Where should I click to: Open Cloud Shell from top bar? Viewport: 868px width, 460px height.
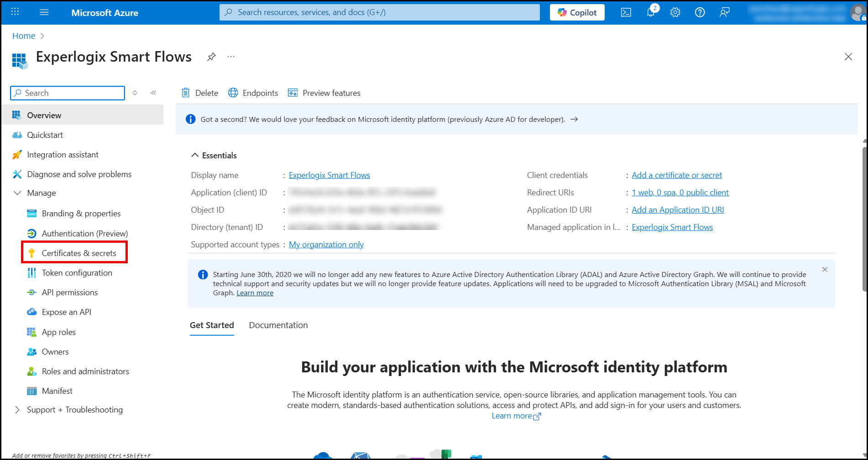coord(626,12)
